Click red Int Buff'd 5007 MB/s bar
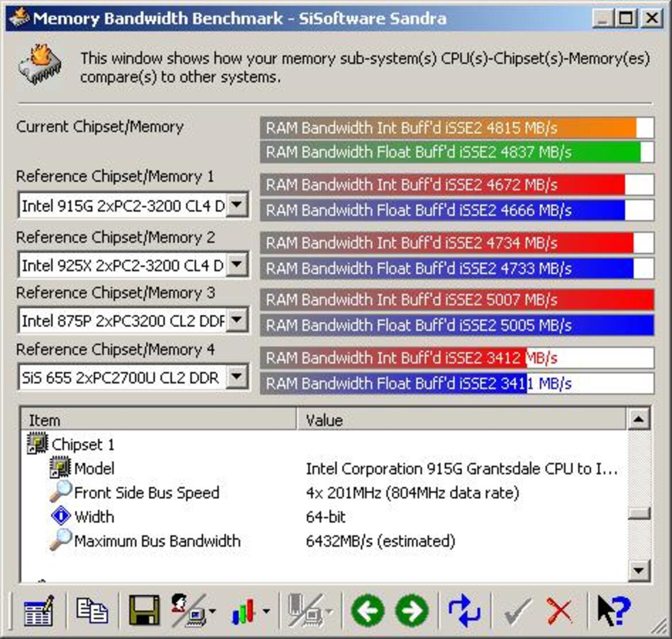Screen dimensions: 672x639 tap(457, 300)
